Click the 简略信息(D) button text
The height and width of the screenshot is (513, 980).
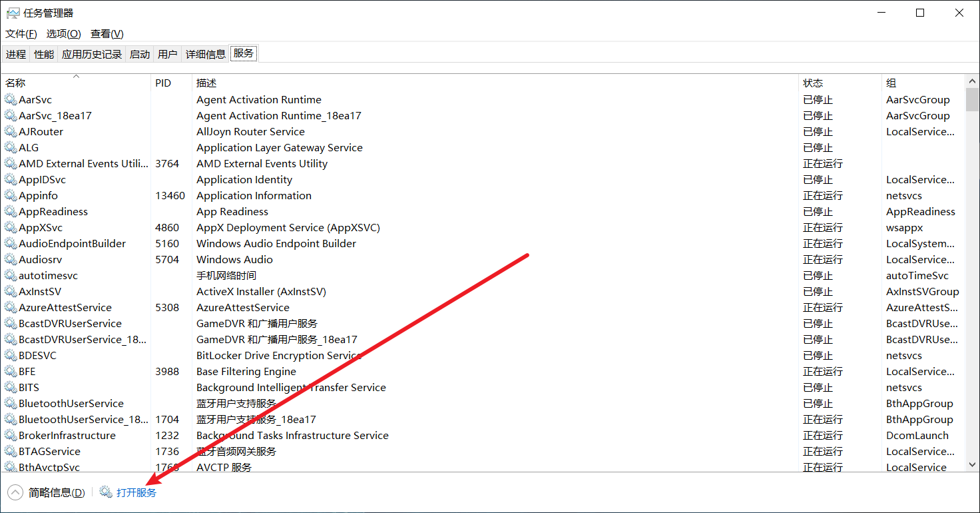[57, 493]
